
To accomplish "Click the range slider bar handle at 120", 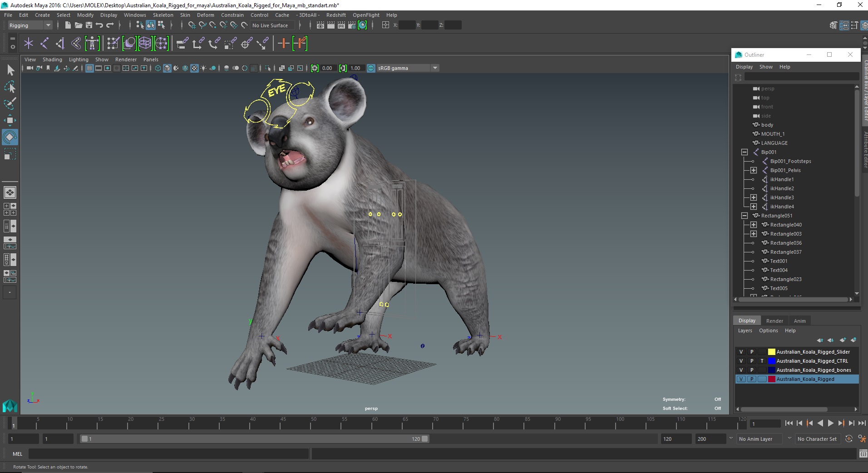I will 424,439.
